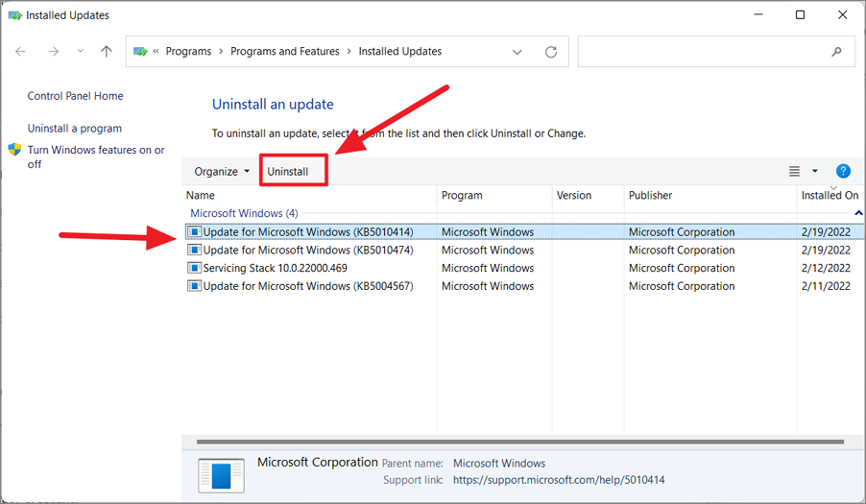
Task: Select Update for Microsoft Windows (KB5004567)
Action: (523, 286)
